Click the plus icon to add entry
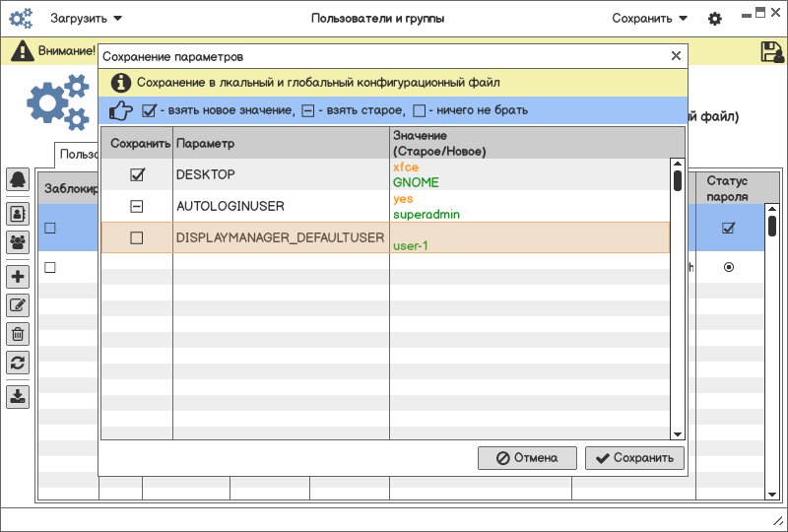 18,277
